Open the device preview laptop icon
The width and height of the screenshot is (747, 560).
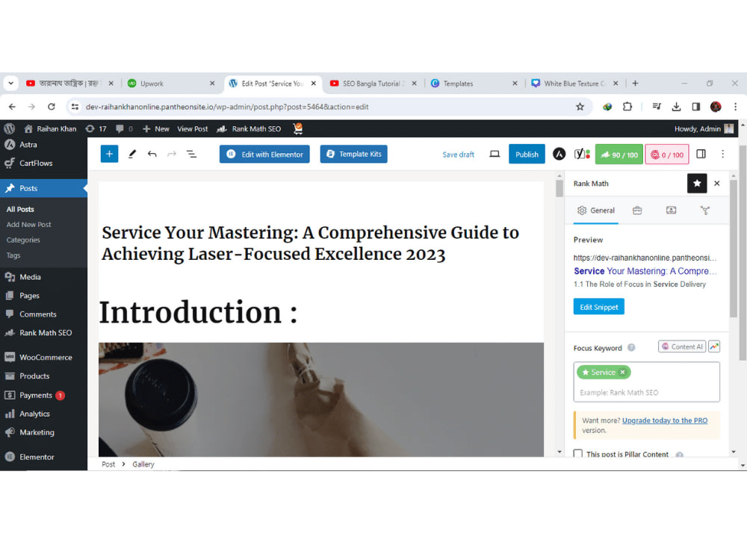tap(495, 154)
